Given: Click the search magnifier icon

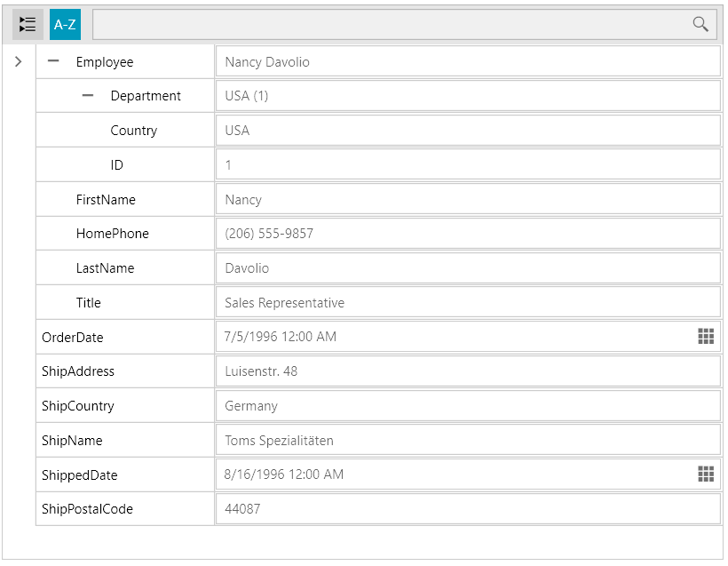Looking at the screenshot, I should 700,24.
